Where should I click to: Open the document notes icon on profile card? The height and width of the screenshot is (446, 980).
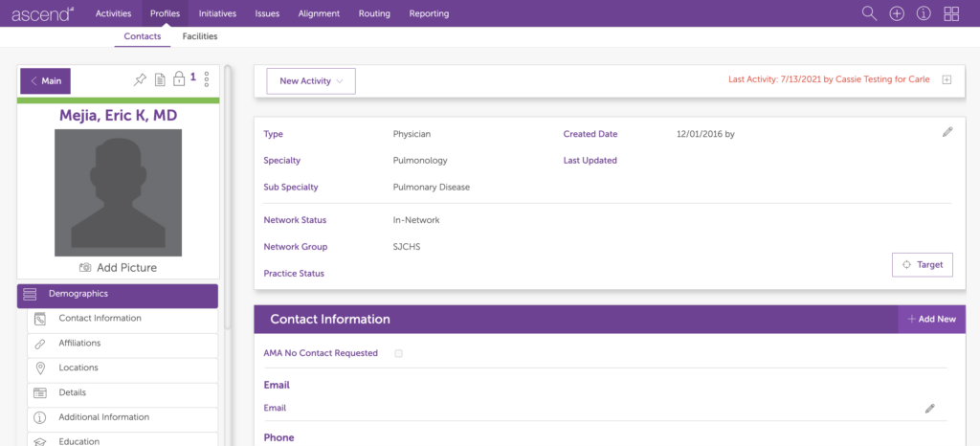click(160, 79)
